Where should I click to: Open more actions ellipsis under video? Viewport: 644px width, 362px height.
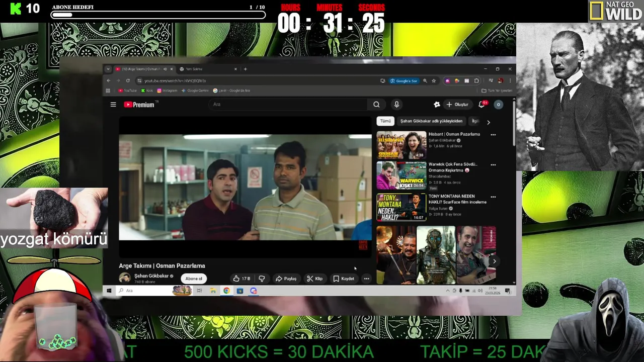click(x=366, y=279)
